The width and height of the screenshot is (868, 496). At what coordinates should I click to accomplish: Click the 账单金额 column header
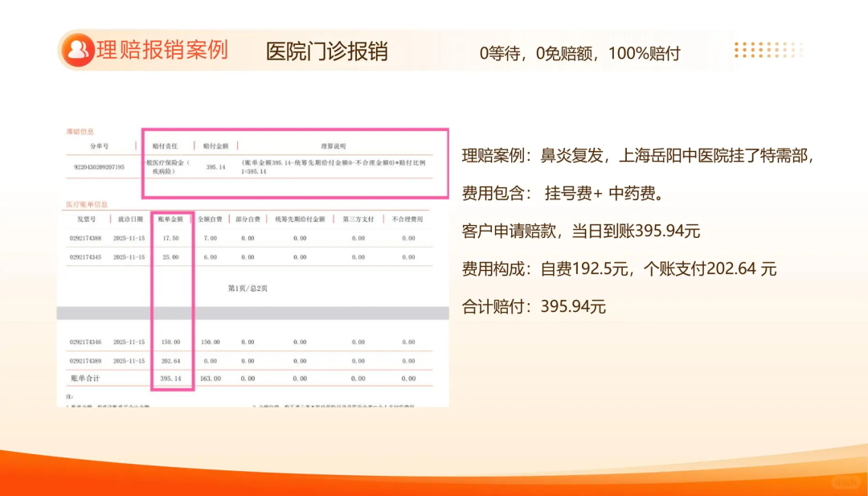tap(170, 219)
